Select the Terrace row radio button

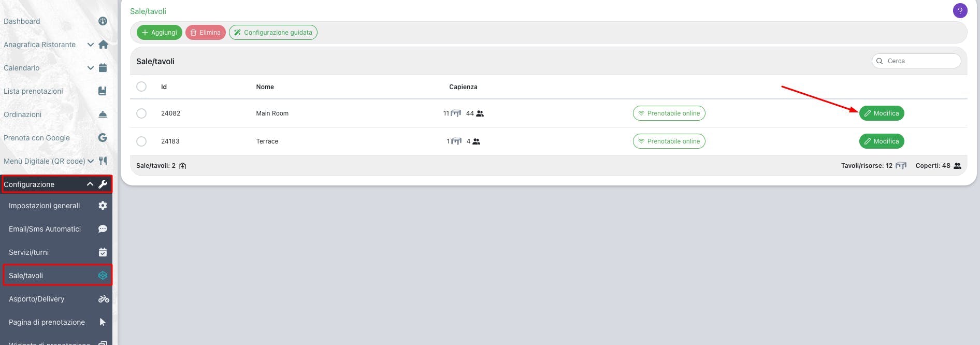(x=141, y=141)
